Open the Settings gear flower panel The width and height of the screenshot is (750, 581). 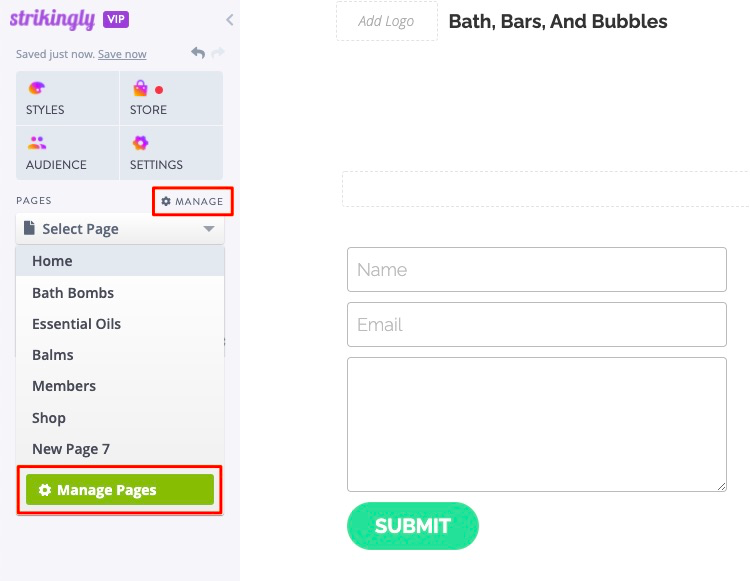(x=171, y=153)
